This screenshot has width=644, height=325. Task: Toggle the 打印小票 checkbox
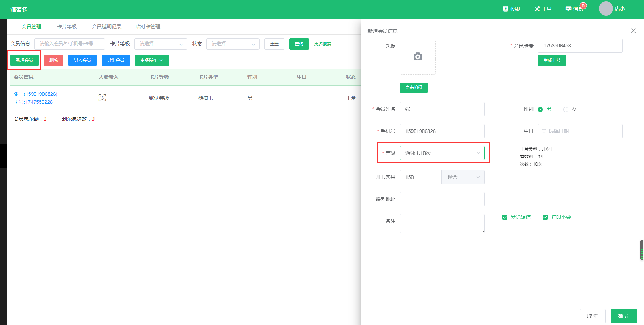click(545, 217)
